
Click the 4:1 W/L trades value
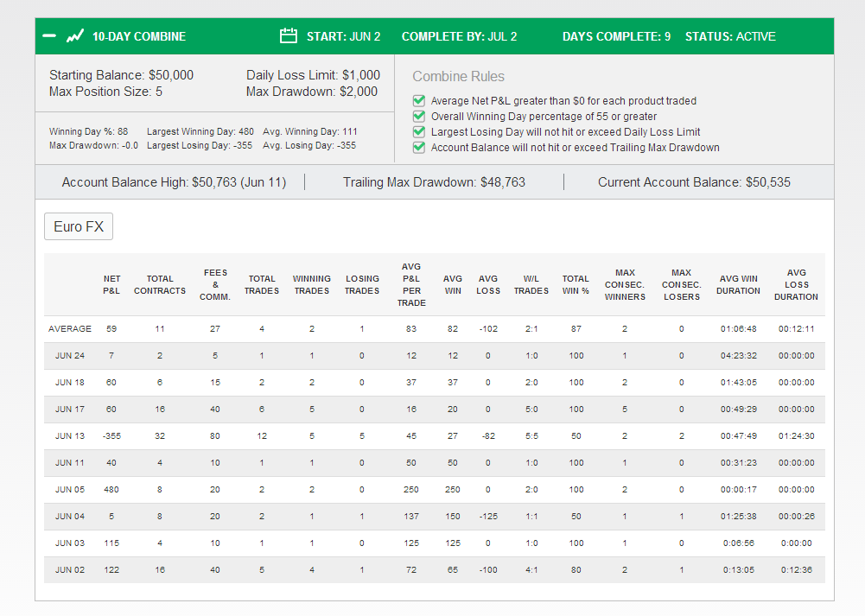click(531, 569)
